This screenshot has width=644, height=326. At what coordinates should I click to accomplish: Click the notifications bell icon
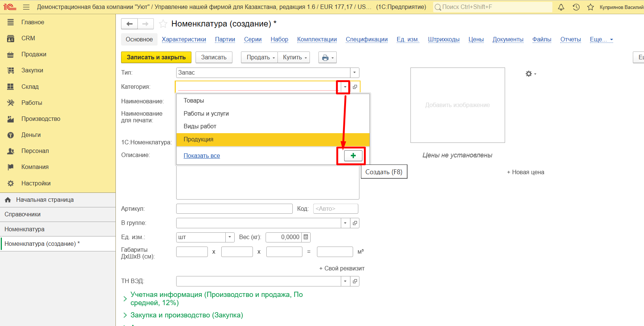(561, 7)
